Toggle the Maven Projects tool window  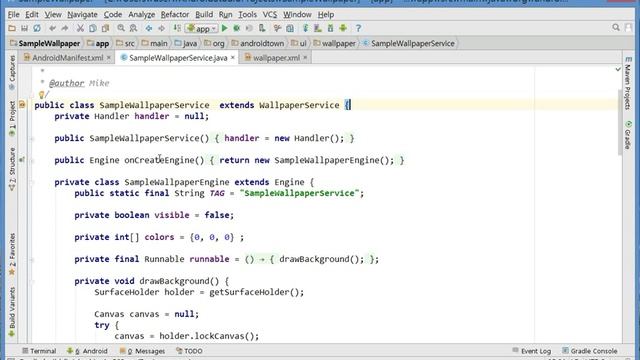click(628, 83)
